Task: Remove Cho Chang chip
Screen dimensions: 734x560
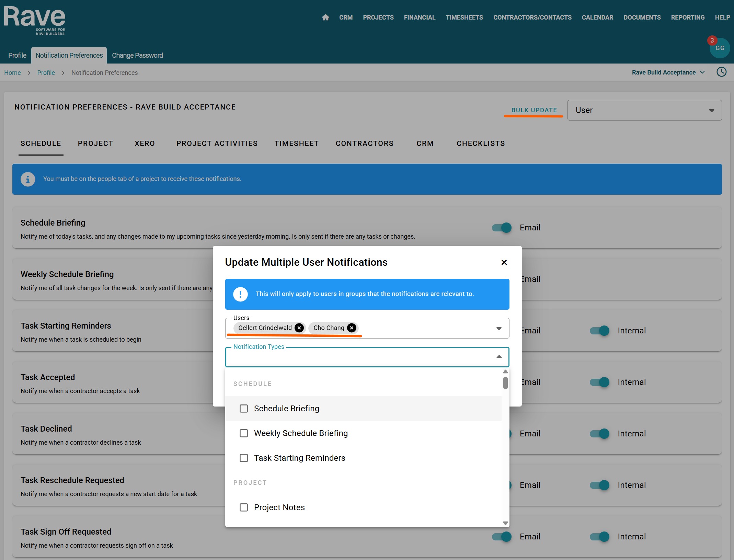Action: (352, 328)
